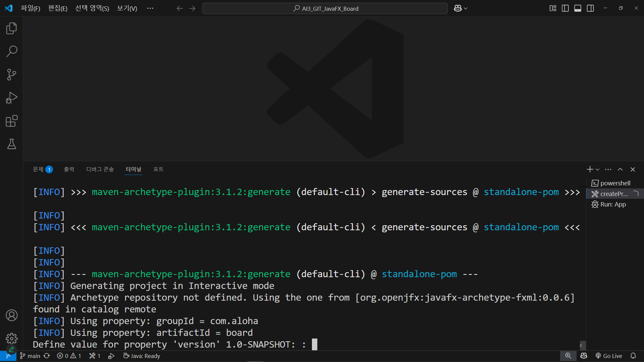Toggle the secondary side bar
The image size is (644, 362).
[x=590, y=8]
